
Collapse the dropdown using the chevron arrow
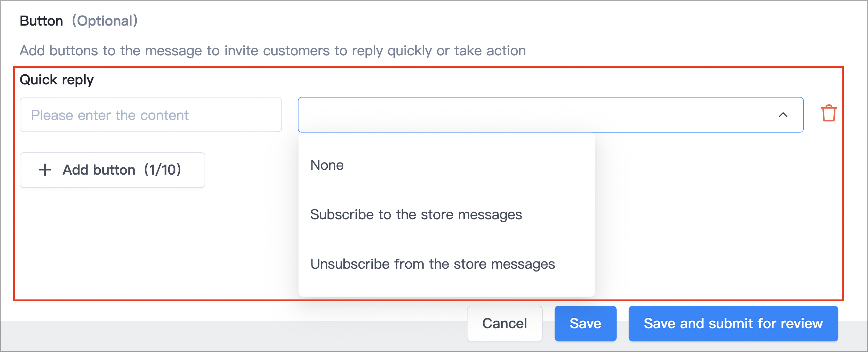783,115
